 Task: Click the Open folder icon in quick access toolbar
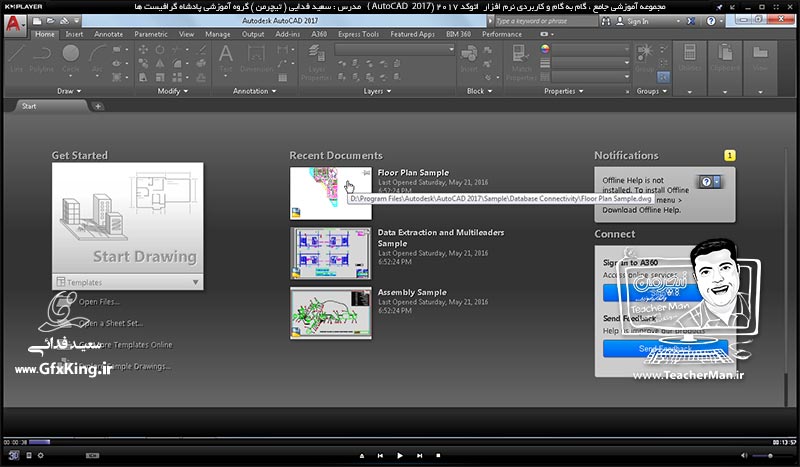(x=51, y=21)
